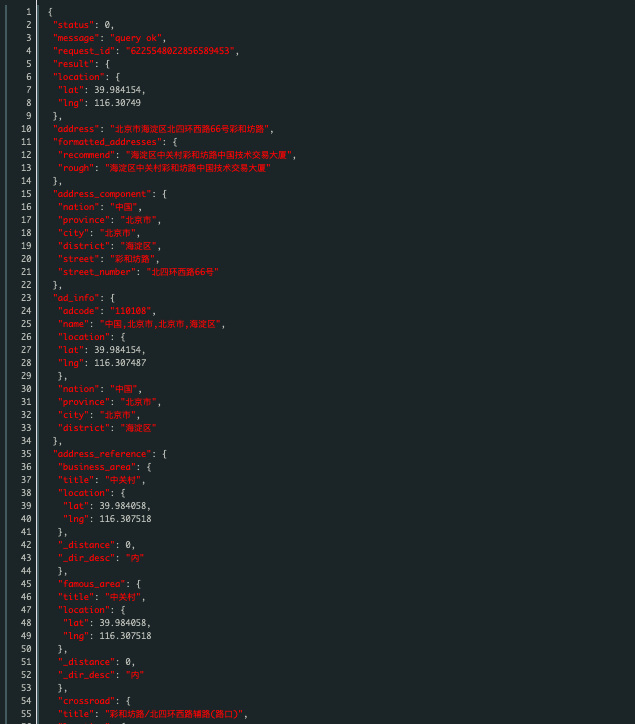Viewport: 635px width, 724px height.
Task: Select the "status" key on line 2
Action: click(x=73, y=25)
